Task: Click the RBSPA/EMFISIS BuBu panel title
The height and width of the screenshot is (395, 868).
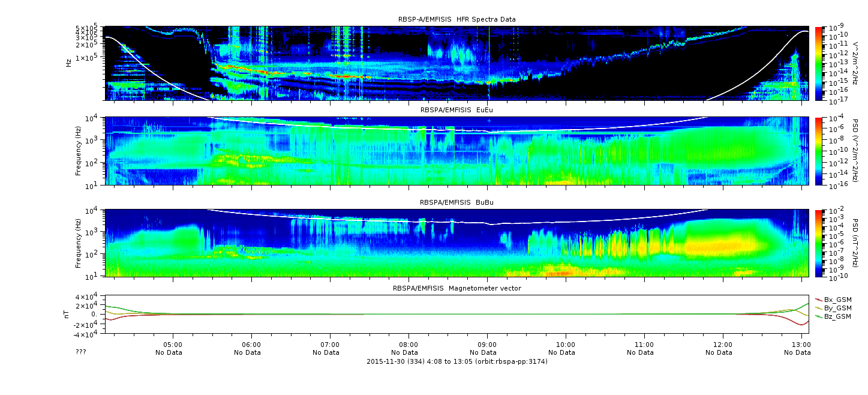Action: click(456, 202)
